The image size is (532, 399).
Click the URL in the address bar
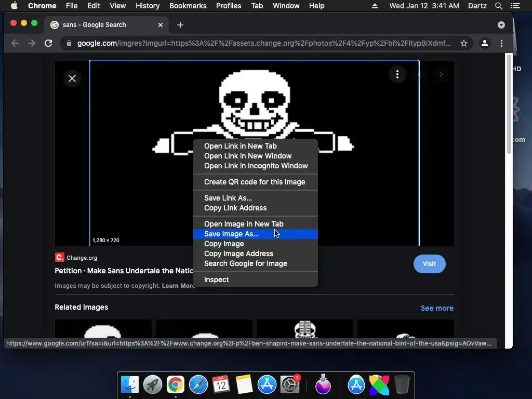(264, 43)
